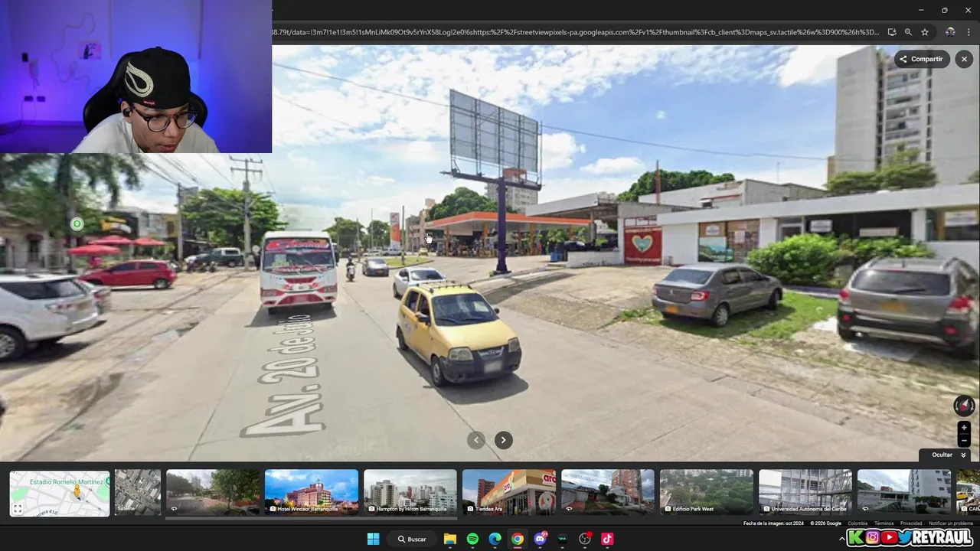Click the zoom magnifier icon in address bar

[x=908, y=32]
